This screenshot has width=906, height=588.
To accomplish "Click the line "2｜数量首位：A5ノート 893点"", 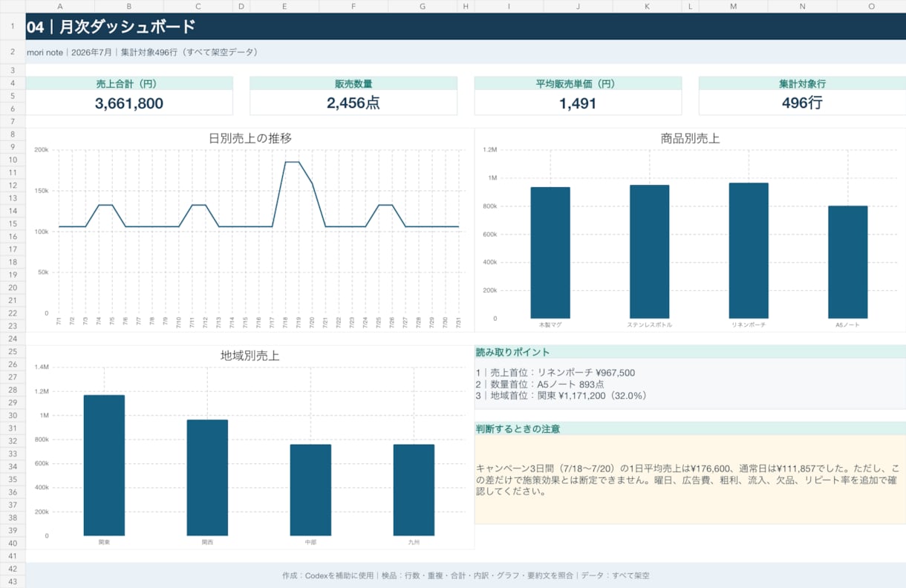I will [540, 385].
